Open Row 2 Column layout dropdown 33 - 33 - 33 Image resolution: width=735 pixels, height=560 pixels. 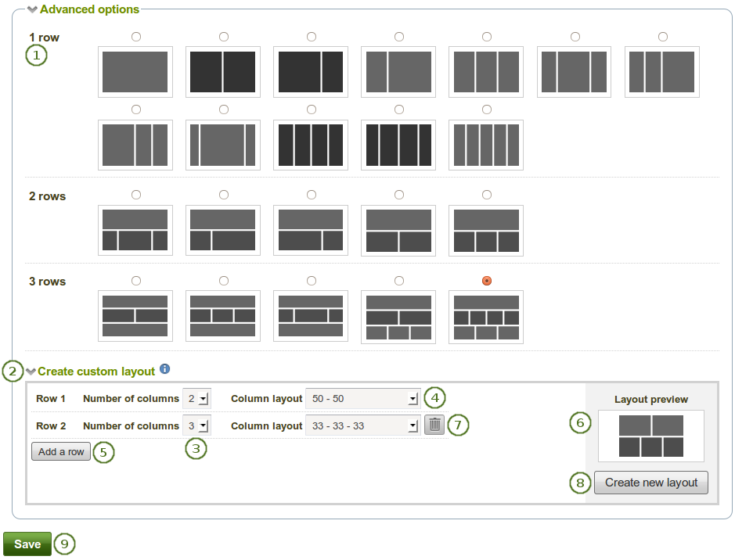(x=363, y=426)
